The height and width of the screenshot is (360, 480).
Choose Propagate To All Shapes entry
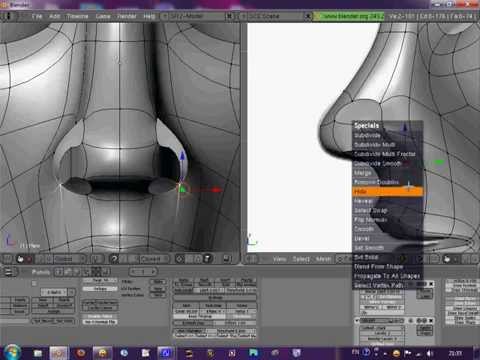pyautogui.click(x=388, y=276)
